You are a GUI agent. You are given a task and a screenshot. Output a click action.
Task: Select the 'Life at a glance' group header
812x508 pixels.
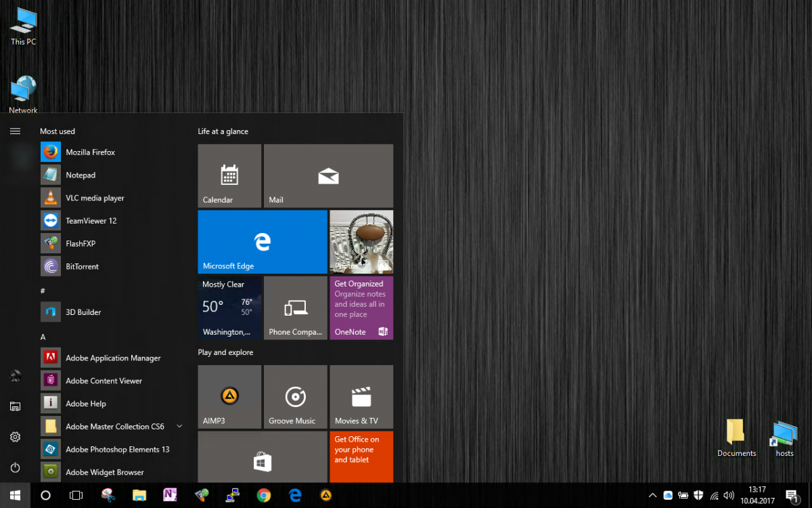(223, 131)
